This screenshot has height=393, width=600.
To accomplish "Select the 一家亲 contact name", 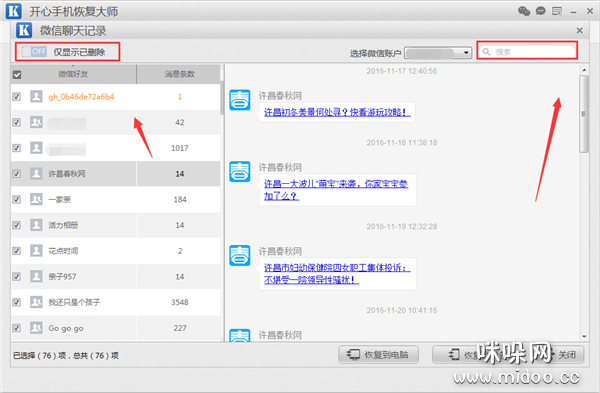I will [59, 199].
